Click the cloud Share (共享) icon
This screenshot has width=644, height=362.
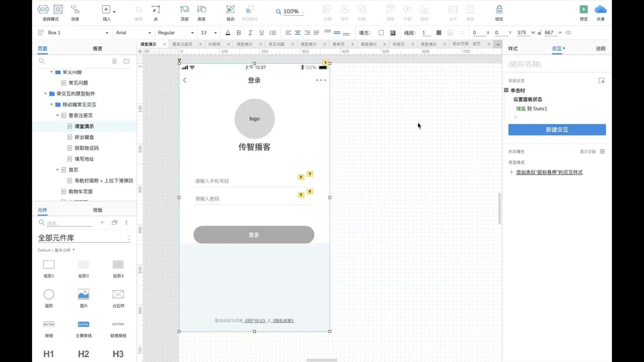[600, 10]
